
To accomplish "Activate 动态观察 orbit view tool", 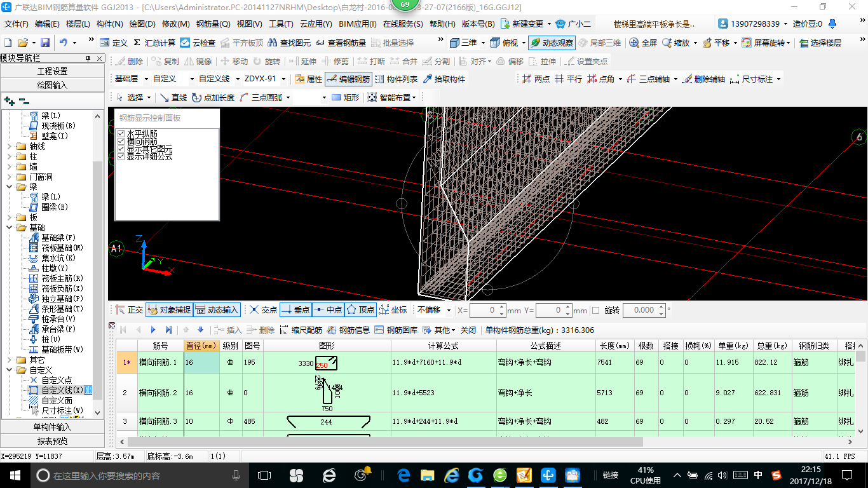I will [x=552, y=43].
